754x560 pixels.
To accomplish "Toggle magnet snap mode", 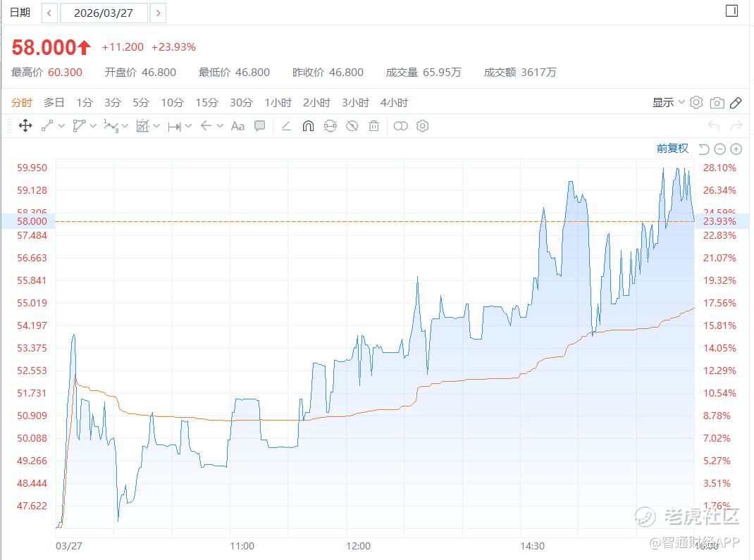I will click(308, 126).
